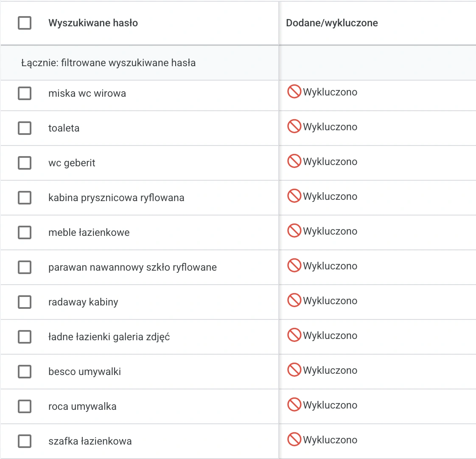Select the roca umywalka row checkbox

point(25,406)
